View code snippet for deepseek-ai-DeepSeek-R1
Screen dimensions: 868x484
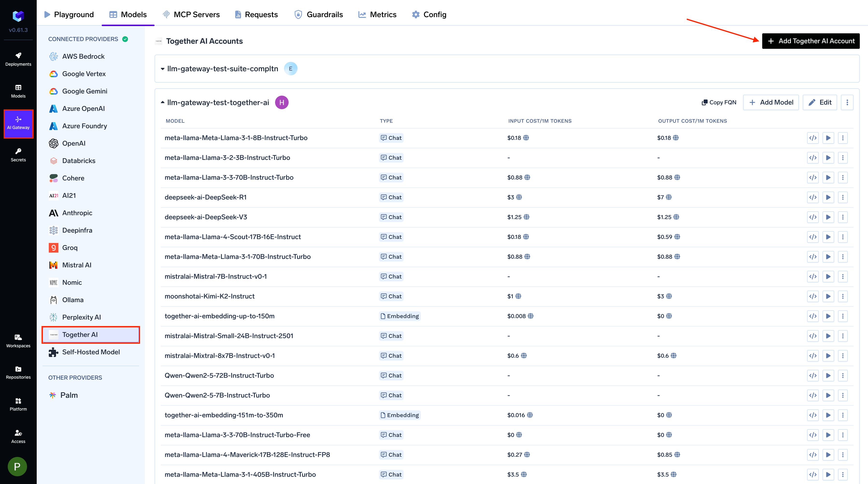813,197
